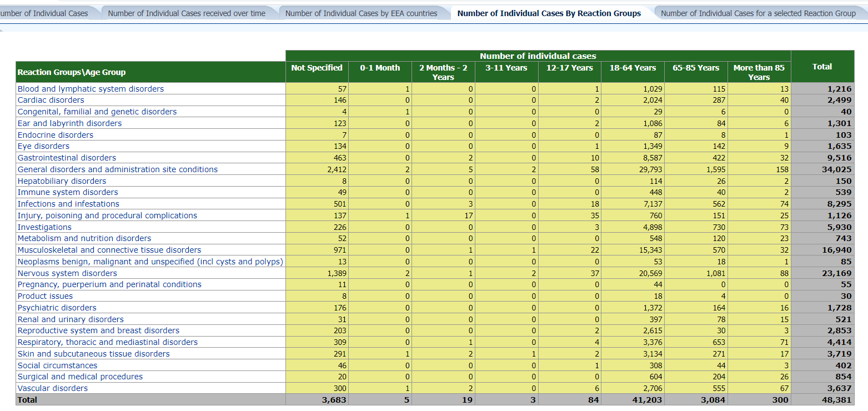Open the Number of Individual Cases tab
This screenshot has width=868, height=411.
[44, 13]
